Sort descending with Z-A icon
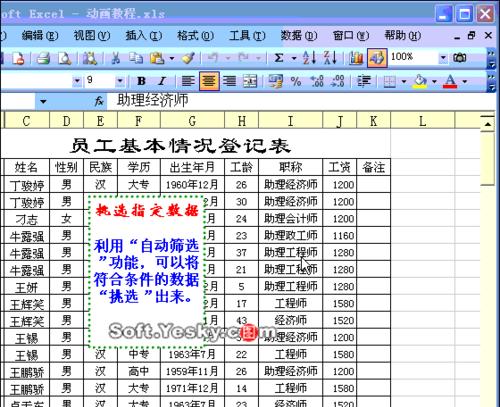500x407 pixels. 330,58
